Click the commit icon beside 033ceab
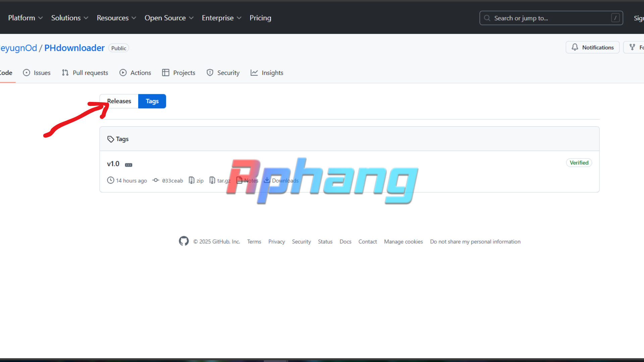The image size is (644, 362). tap(156, 180)
